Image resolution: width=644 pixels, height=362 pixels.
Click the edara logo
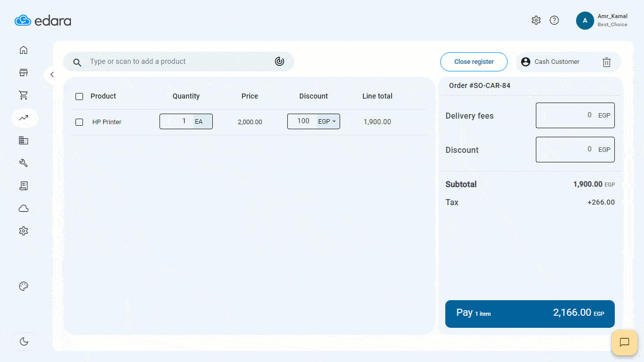pos(43,21)
